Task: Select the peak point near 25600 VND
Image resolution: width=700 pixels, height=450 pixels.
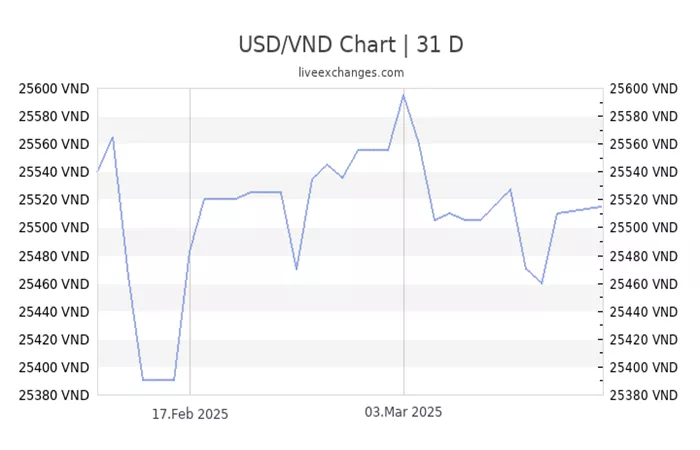Action: pyautogui.click(x=403, y=95)
